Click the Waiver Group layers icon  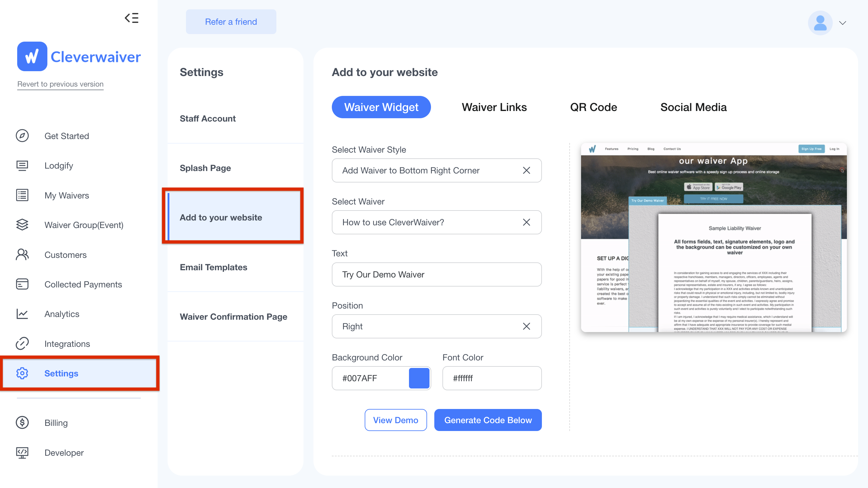(22, 225)
